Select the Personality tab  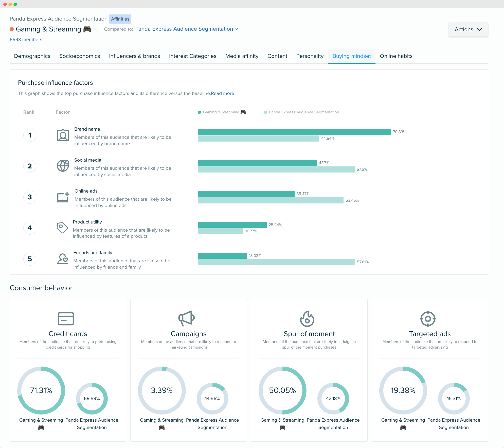[310, 56]
